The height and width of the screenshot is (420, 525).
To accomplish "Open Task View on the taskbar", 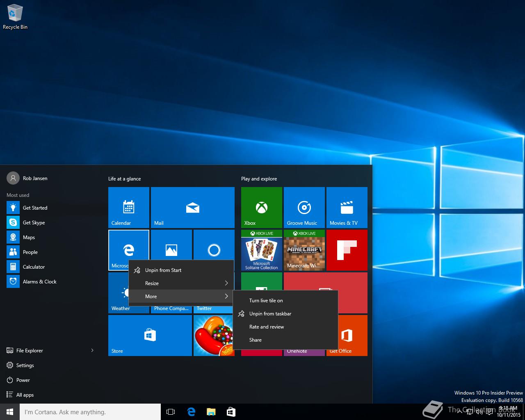I will 171,412.
